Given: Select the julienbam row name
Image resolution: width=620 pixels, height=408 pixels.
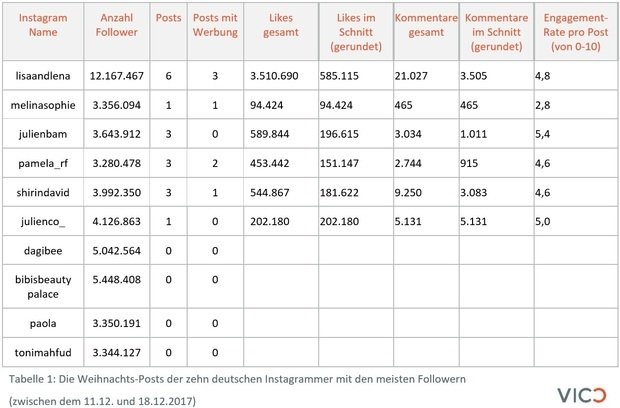Looking at the screenshot, I should coord(43,134).
